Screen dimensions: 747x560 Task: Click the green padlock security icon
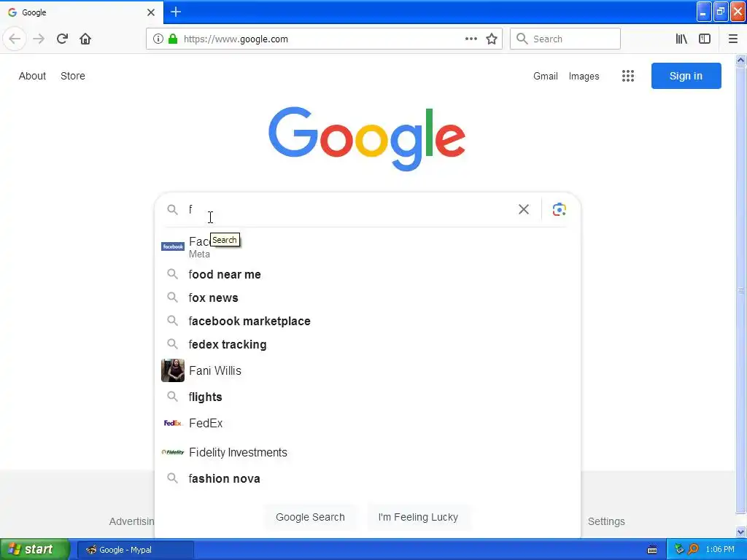click(x=173, y=39)
